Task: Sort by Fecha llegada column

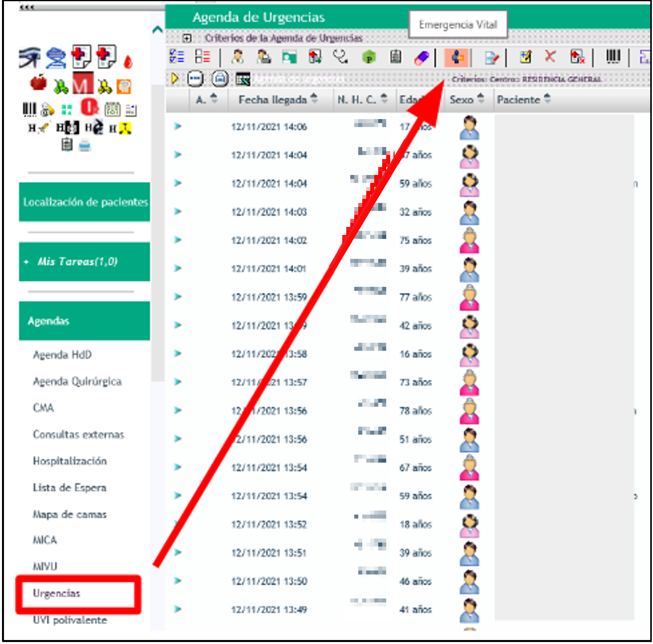Action: tap(314, 99)
